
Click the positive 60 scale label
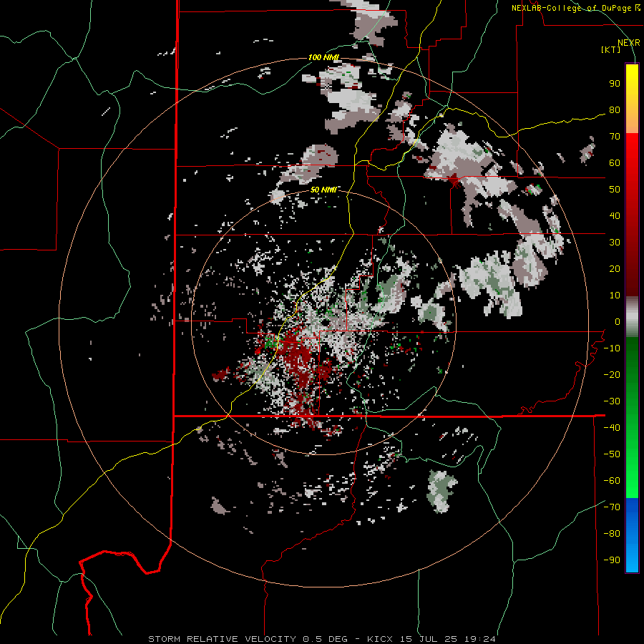[x=615, y=163]
